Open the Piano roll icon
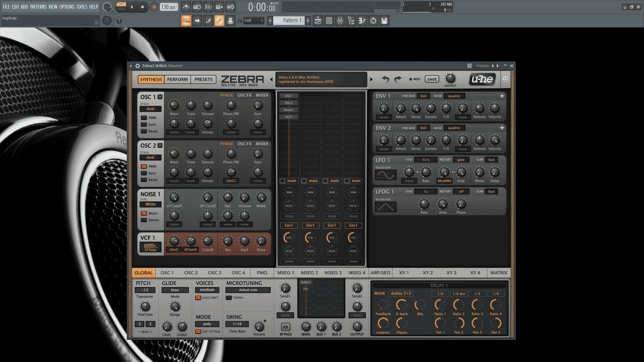Viewport: 644px width, 362px height. (x=362, y=21)
